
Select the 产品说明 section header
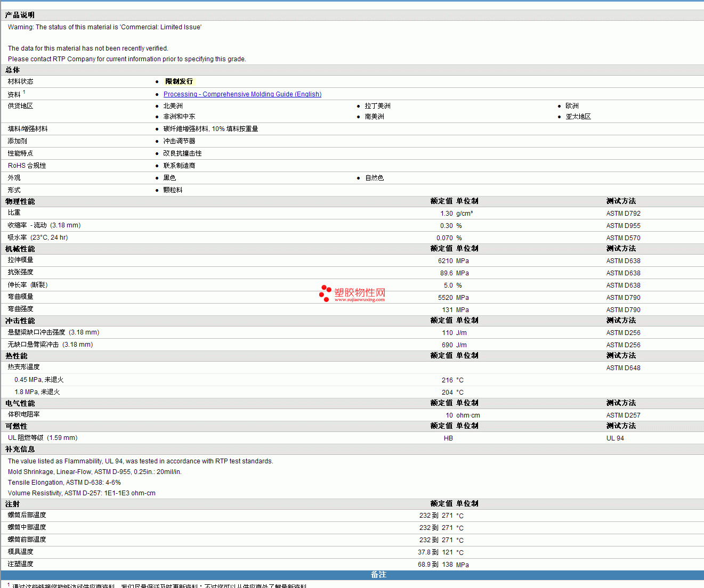click(20, 15)
